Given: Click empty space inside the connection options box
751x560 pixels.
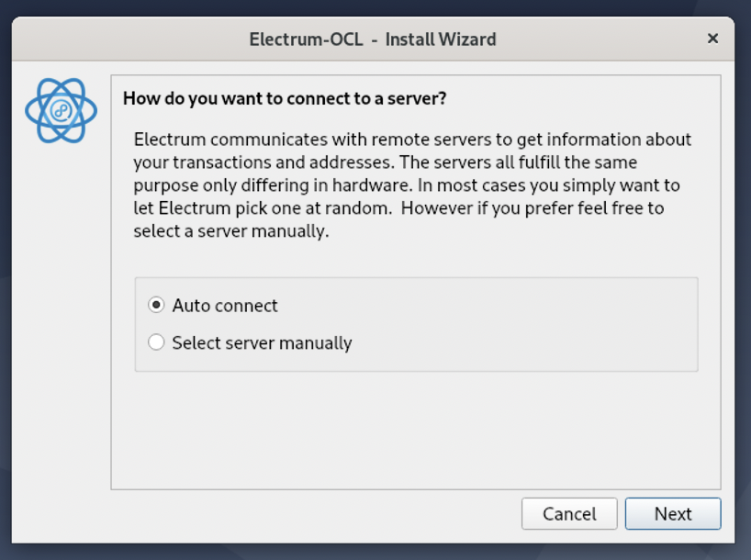Looking at the screenshot, I should (x=527, y=324).
